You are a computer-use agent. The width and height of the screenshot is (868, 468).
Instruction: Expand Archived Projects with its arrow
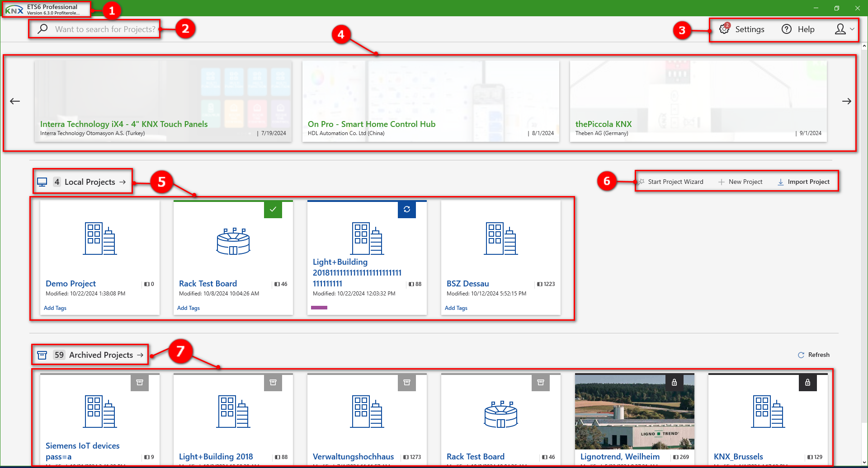140,355
